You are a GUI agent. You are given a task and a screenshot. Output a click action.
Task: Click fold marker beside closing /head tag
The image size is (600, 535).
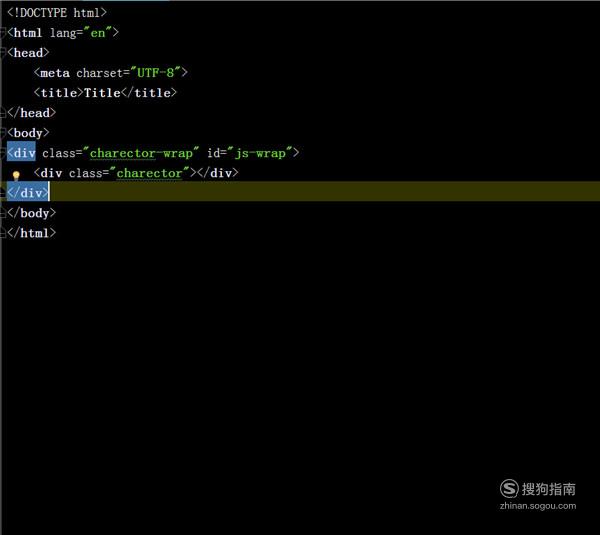pyautogui.click(x=3, y=113)
